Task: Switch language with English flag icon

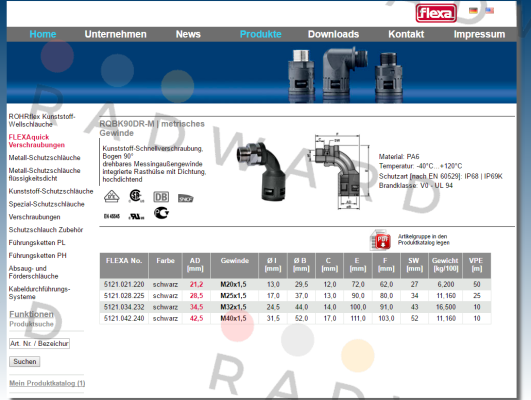Action: point(490,10)
